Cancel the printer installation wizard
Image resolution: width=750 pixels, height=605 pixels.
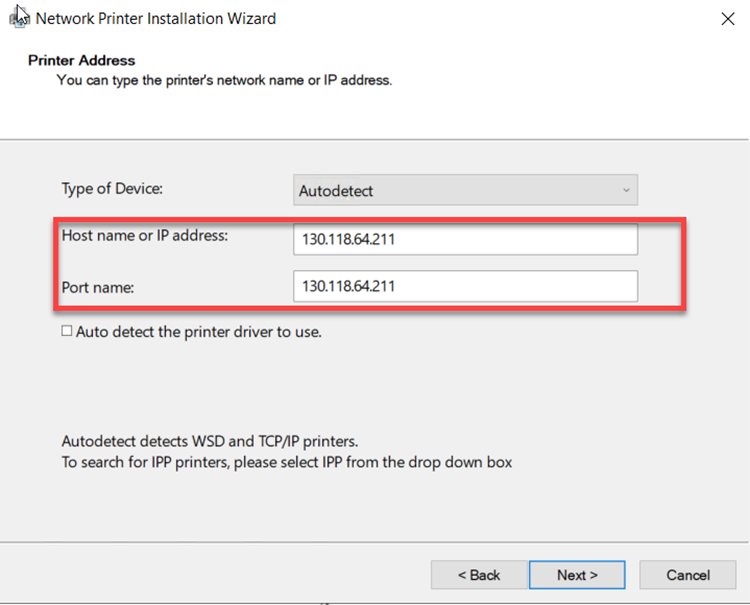click(688, 575)
